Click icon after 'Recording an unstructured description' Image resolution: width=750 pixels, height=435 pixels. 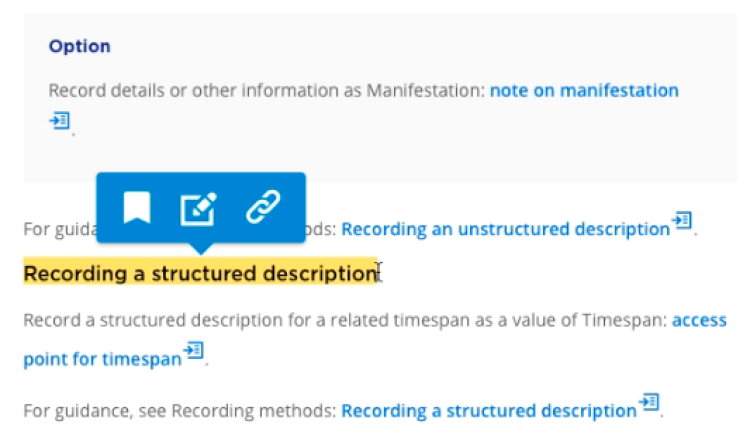point(683,220)
